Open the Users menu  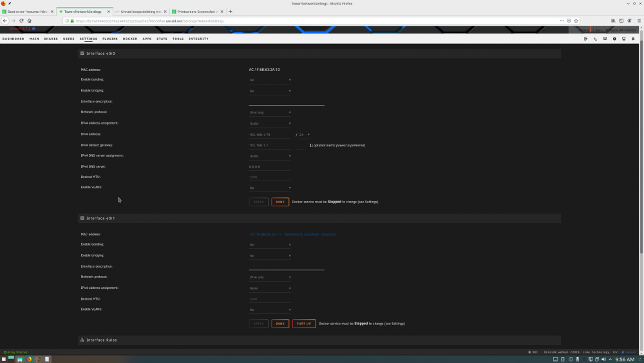[69, 39]
